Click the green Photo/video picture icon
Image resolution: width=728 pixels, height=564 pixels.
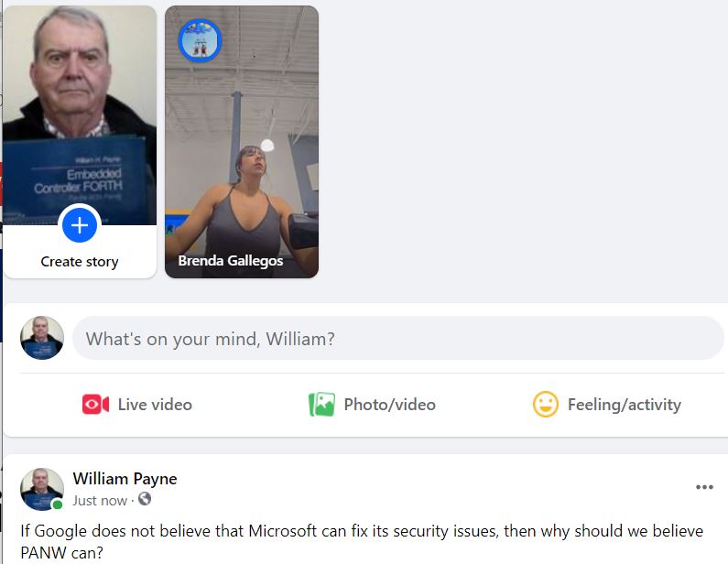(321, 405)
